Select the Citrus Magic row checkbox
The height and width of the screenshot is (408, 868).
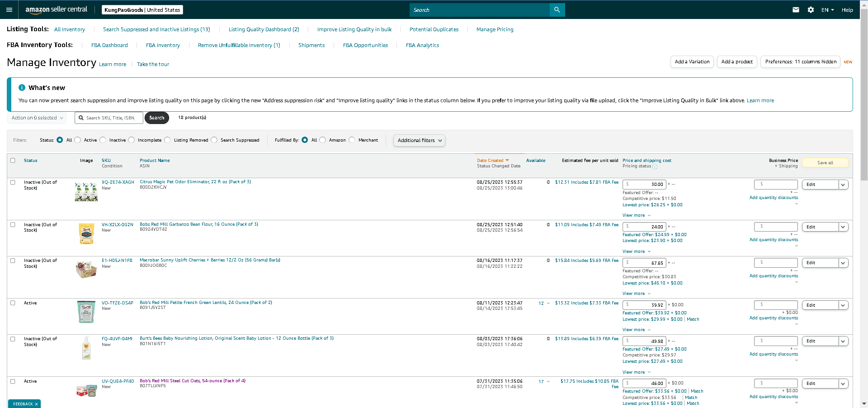(x=13, y=182)
